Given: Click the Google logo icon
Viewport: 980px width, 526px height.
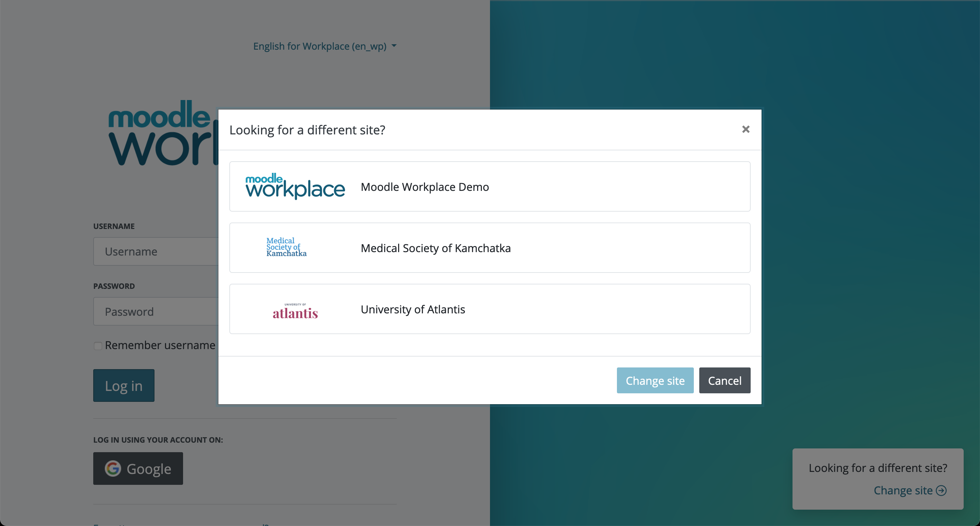Looking at the screenshot, I should [113, 469].
